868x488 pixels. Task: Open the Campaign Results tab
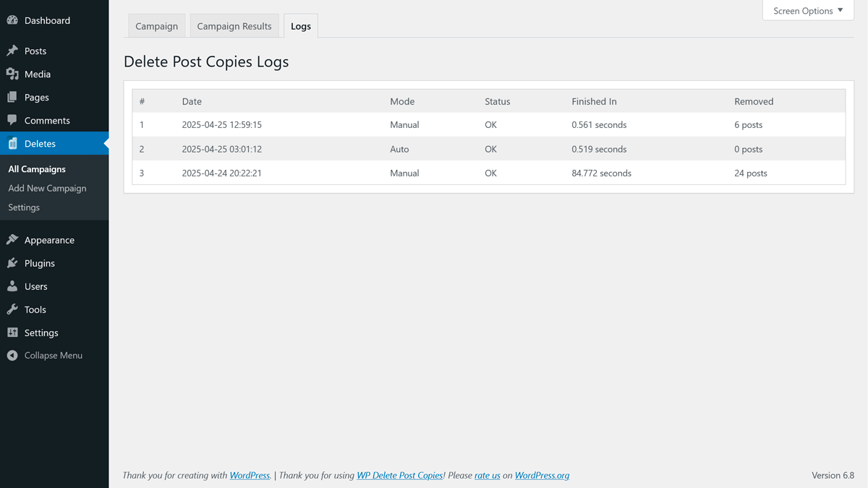coord(234,26)
